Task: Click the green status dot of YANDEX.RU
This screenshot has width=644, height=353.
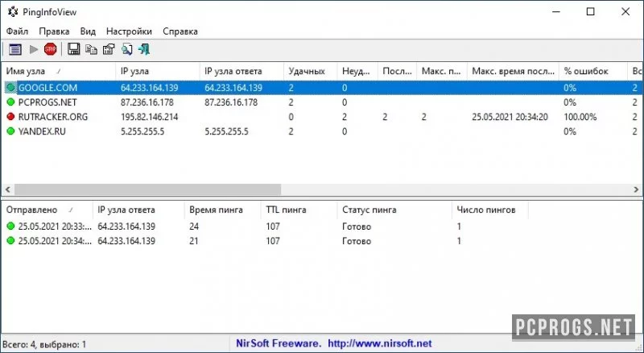Action: (10, 131)
